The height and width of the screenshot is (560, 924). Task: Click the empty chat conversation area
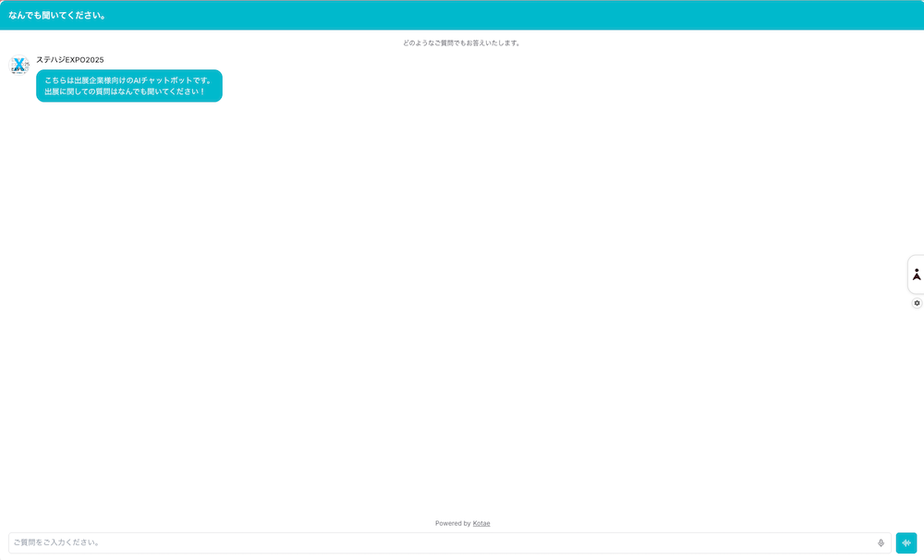pos(462,305)
